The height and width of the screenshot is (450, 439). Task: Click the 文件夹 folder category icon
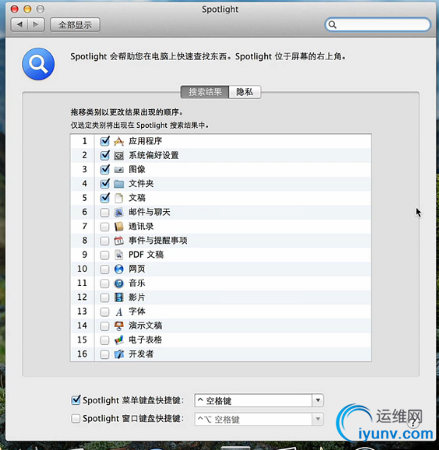(119, 184)
